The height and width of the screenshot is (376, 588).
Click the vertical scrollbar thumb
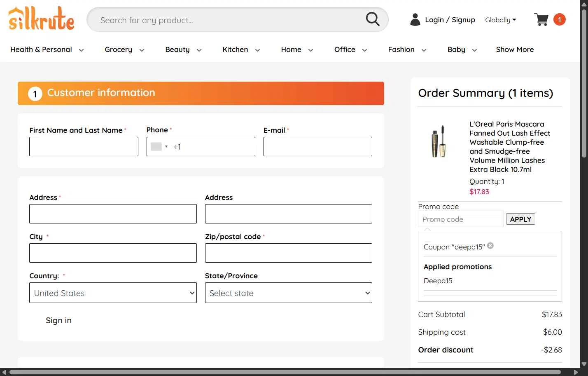(583, 82)
